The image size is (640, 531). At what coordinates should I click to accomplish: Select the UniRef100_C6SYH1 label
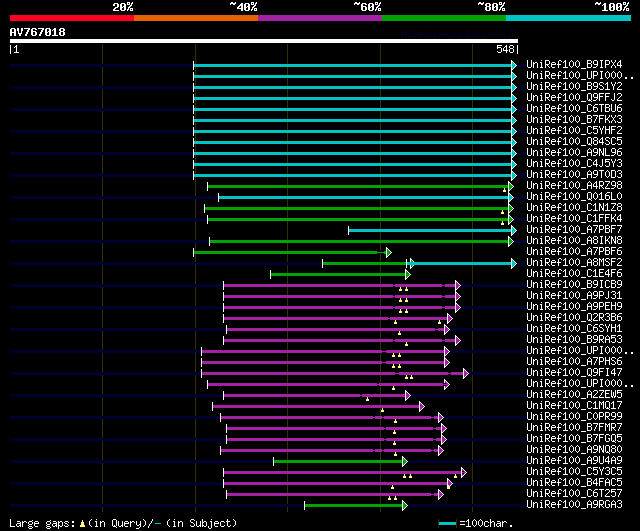coord(574,329)
